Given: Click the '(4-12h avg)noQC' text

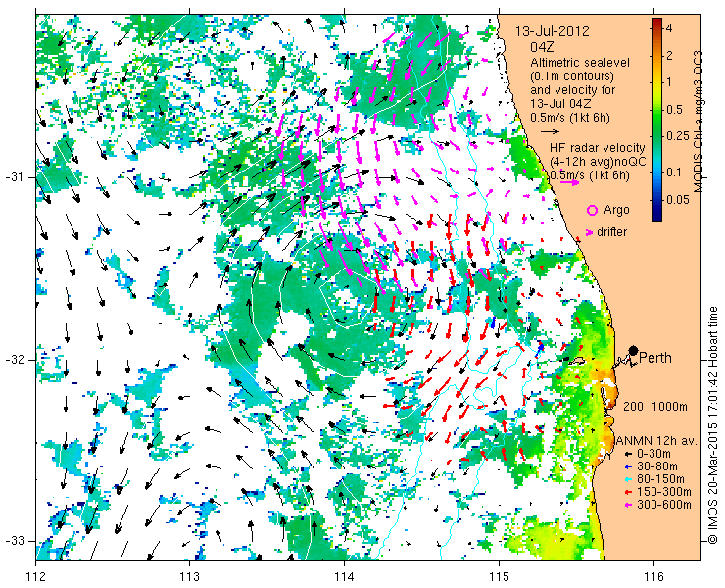Looking at the screenshot, I should [598, 161].
